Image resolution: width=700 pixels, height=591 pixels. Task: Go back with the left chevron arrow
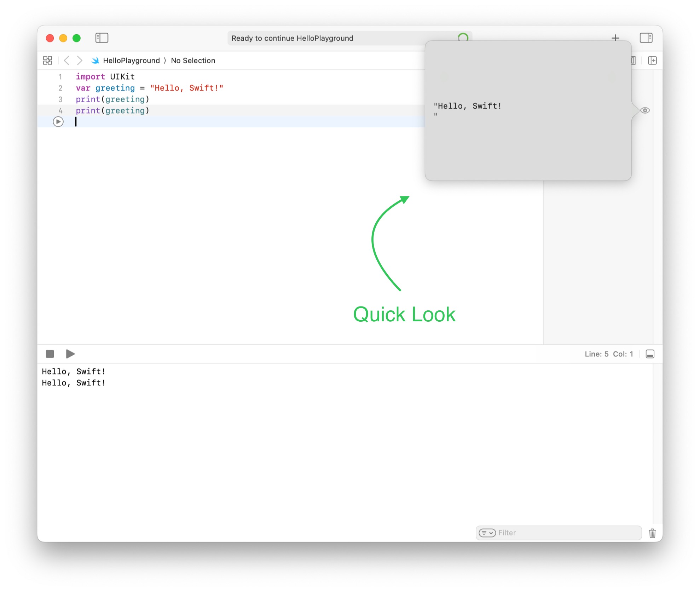(66, 61)
